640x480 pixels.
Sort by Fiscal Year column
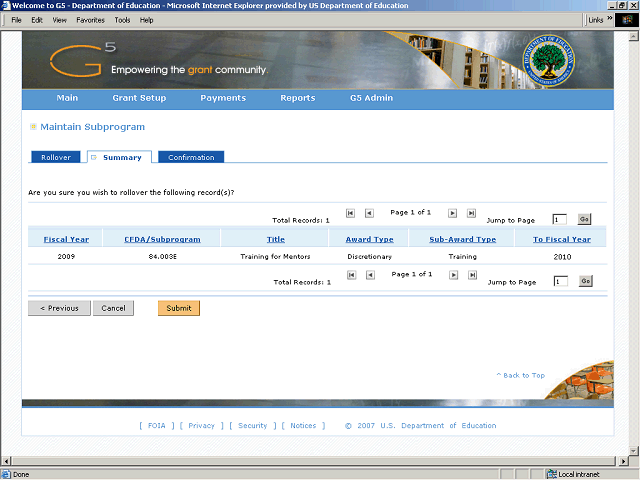66,240
